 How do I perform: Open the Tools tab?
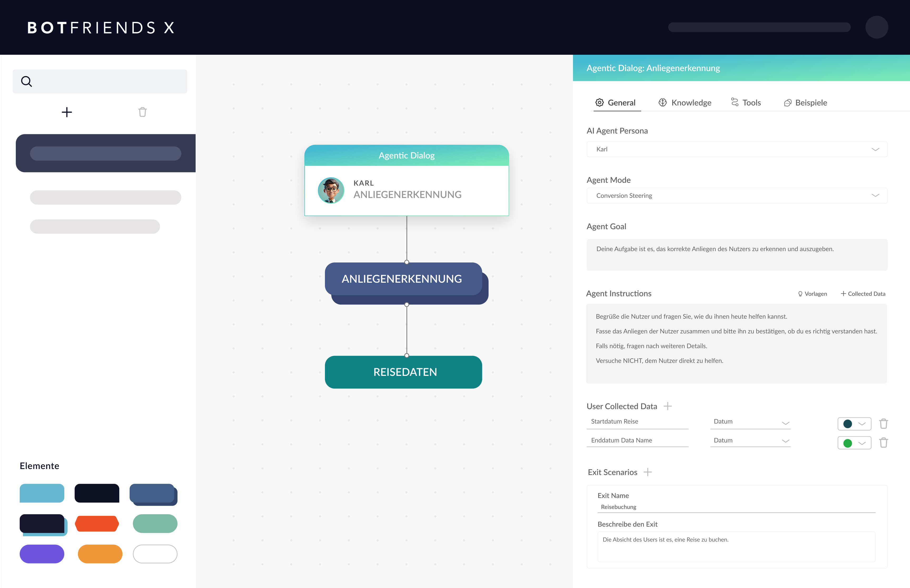tap(746, 103)
